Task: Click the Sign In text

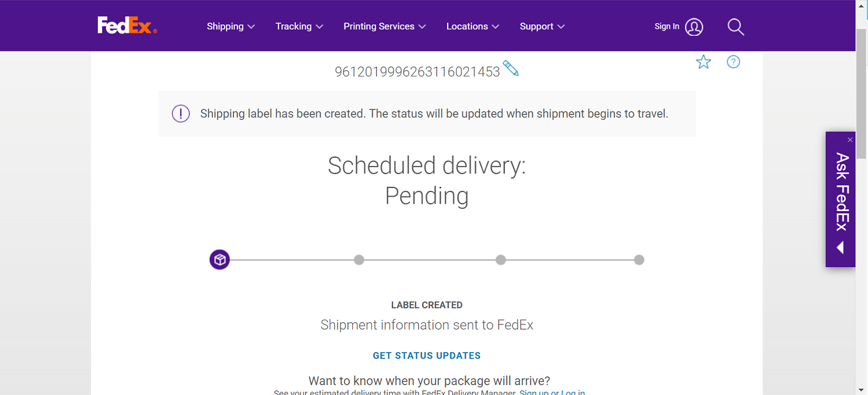Action: point(666,27)
